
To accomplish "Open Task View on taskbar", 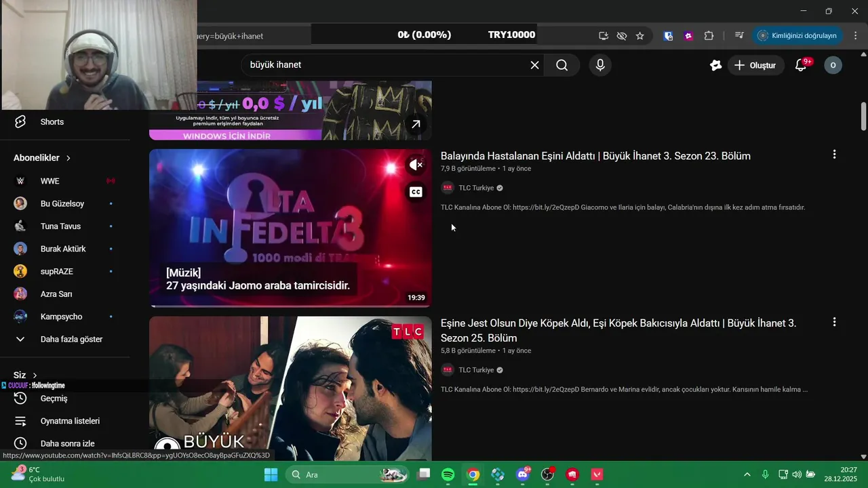I will click(x=424, y=474).
